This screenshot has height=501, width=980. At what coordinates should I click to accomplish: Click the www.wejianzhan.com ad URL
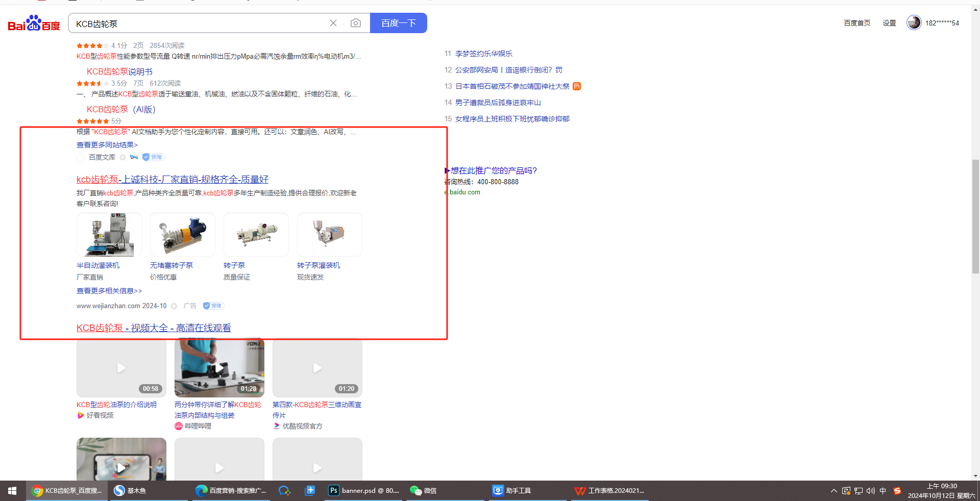[108, 306]
